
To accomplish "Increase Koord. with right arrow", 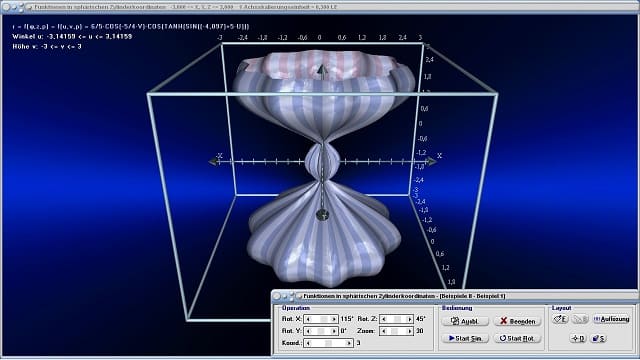I will [x=349, y=343].
